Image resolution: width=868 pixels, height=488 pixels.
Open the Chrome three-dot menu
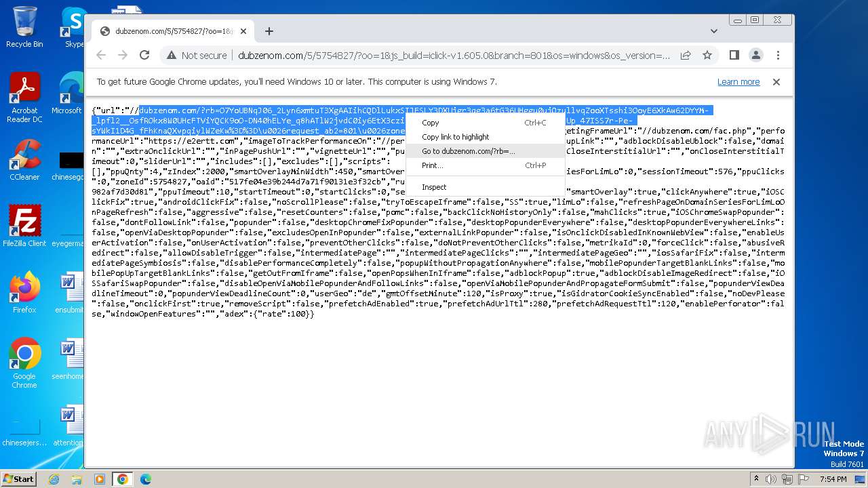[778, 55]
